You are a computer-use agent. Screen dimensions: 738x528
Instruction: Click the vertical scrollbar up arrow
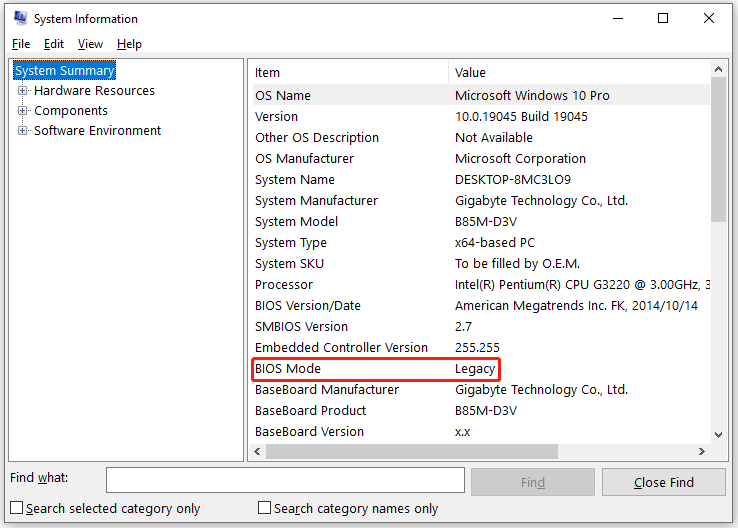pos(718,68)
